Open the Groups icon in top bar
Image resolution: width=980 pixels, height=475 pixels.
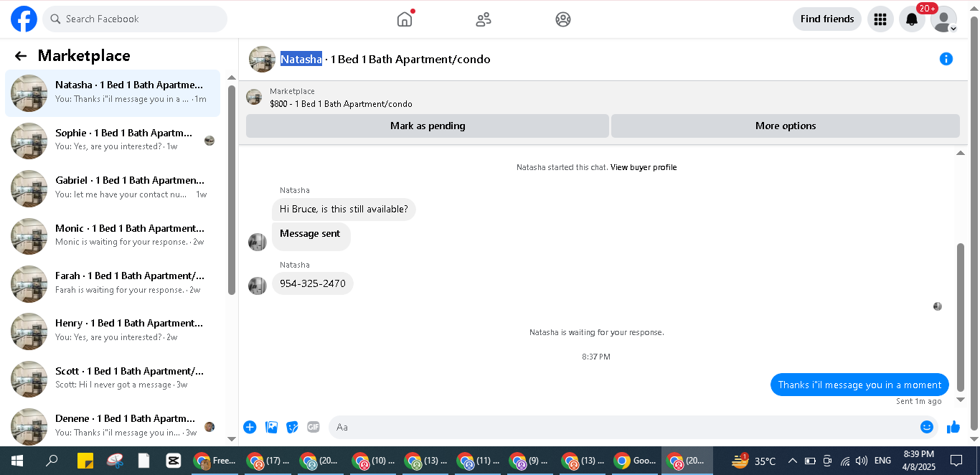coord(563,19)
